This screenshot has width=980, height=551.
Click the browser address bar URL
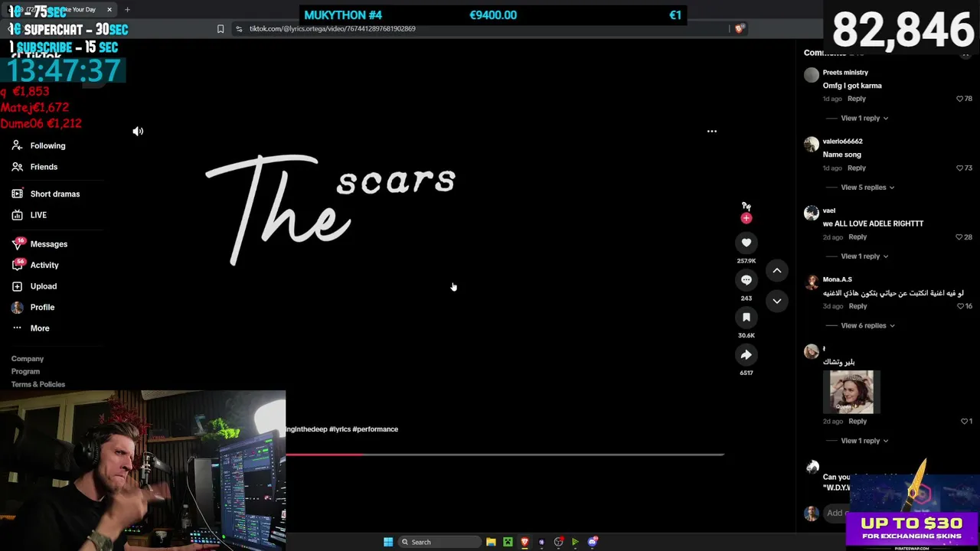332,29
